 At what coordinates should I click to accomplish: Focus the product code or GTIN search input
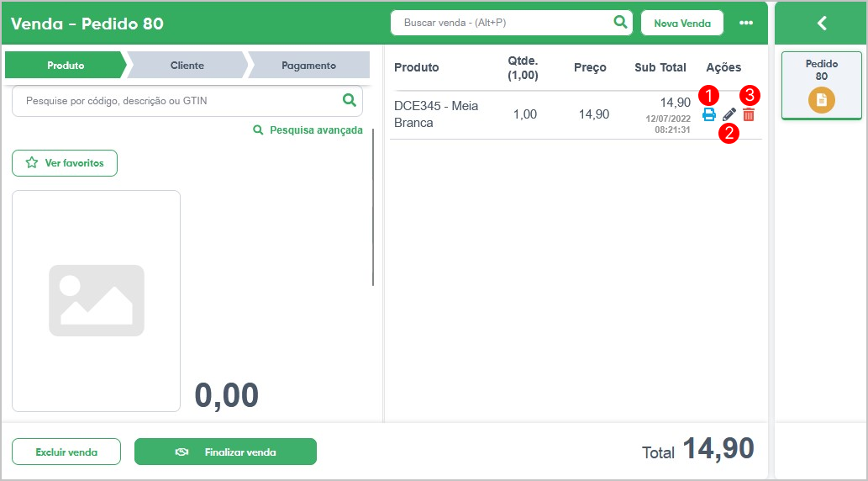click(177, 101)
